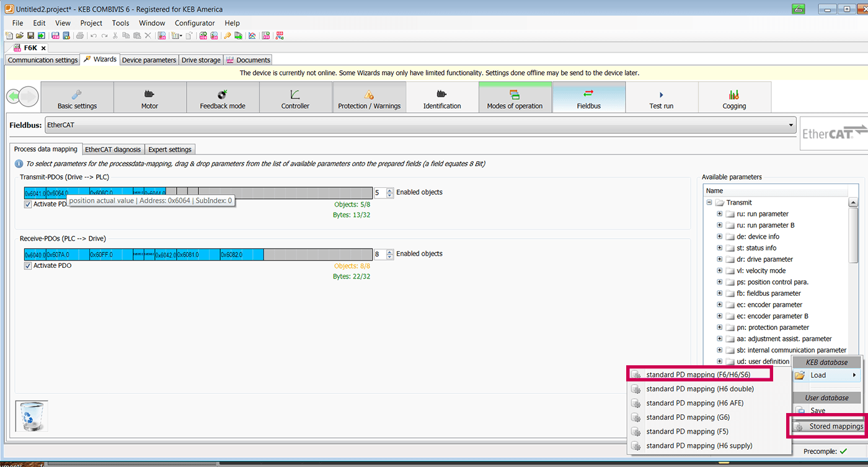Click the Print toolbar icon
Image resolution: width=868 pixels, height=467 pixels.
(x=80, y=35)
